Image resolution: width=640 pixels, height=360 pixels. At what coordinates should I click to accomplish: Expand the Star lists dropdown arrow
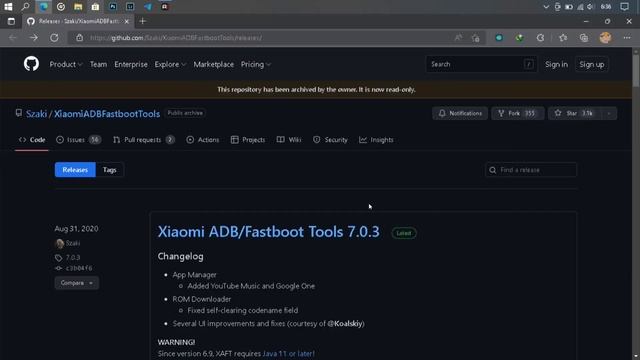pyautogui.click(x=609, y=113)
